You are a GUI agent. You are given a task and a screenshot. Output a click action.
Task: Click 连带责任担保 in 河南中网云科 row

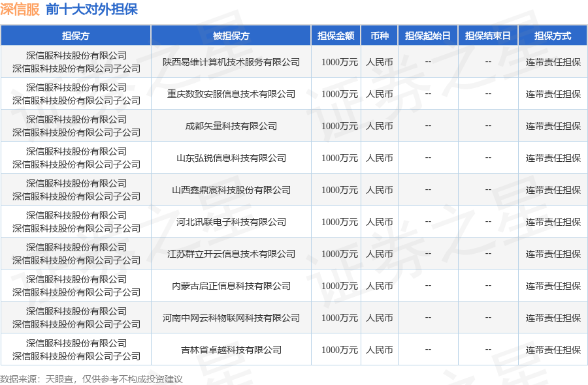[553, 318]
